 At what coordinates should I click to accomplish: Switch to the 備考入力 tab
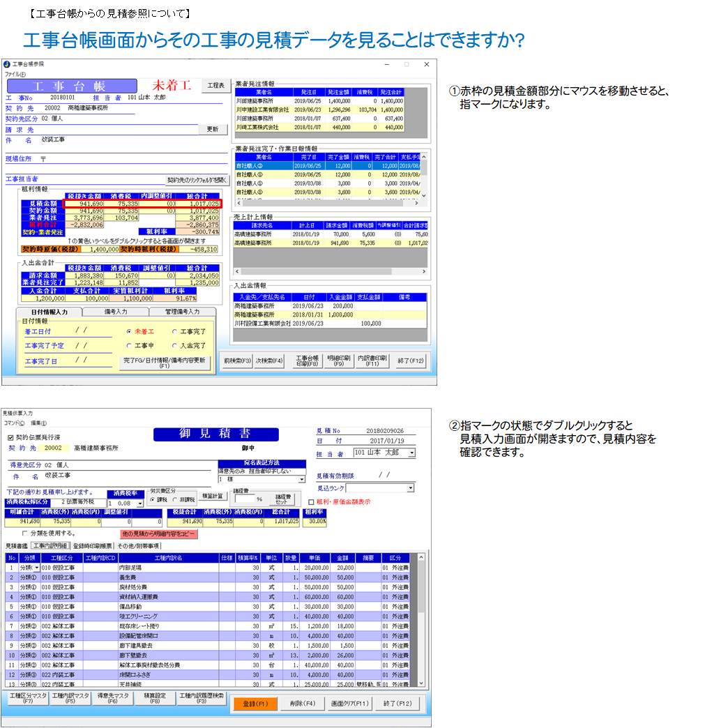pyautogui.click(x=115, y=312)
